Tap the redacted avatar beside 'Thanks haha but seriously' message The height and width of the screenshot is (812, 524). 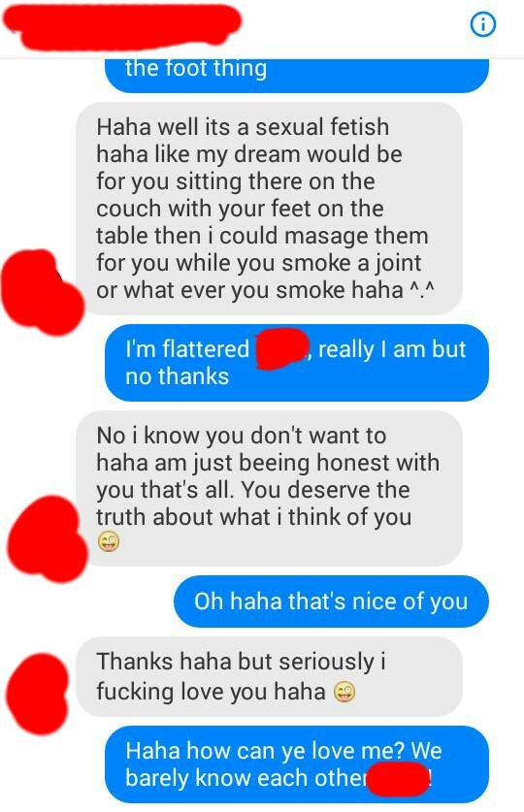tap(37, 693)
